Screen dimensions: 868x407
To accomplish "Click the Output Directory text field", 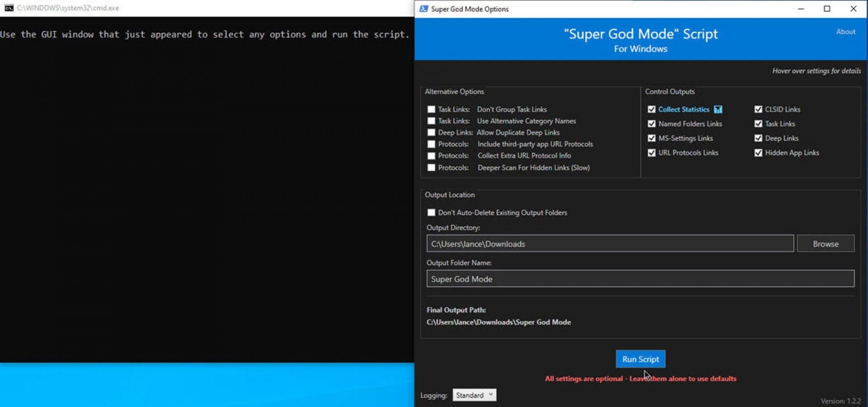I will [610, 244].
